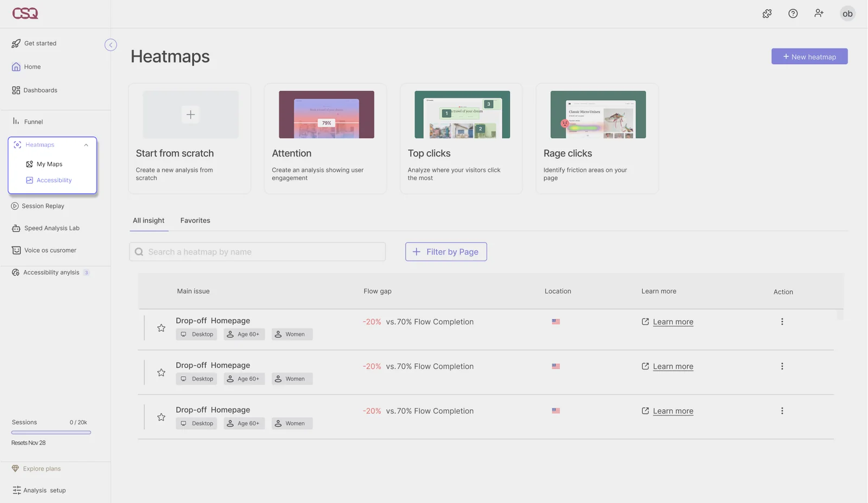The height and width of the screenshot is (503, 868).
Task: Focus the Search a heatmap by name field
Action: coord(257,252)
